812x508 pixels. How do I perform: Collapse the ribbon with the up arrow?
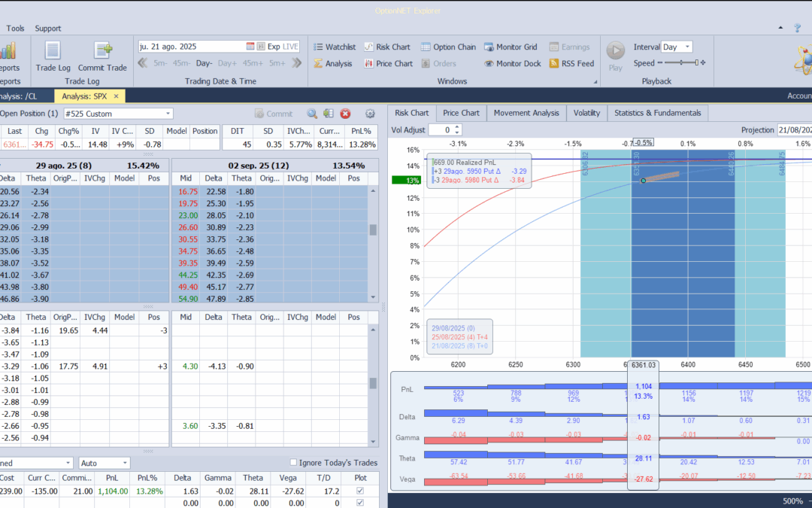click(x=780, y=28)
